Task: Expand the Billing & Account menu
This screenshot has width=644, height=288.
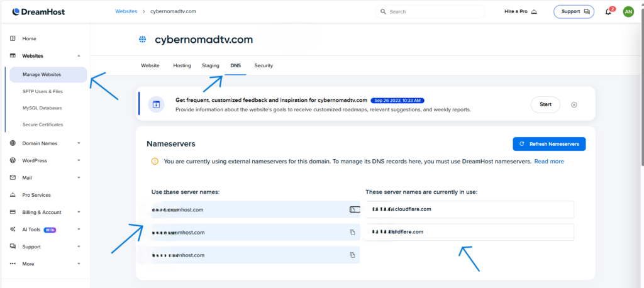Action: [79, 213]
